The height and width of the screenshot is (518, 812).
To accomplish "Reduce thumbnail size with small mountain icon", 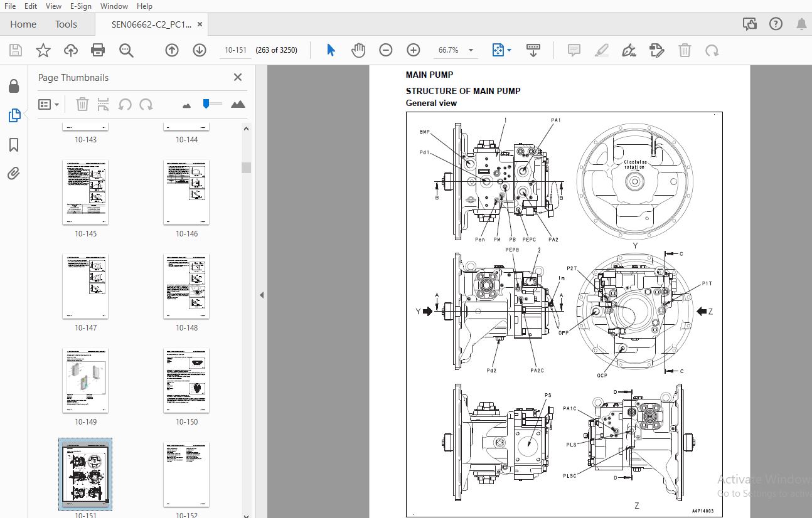I will [186, 105].
